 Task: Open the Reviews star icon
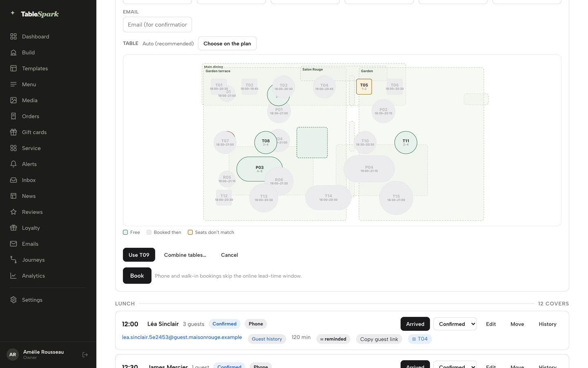point(13,212)
